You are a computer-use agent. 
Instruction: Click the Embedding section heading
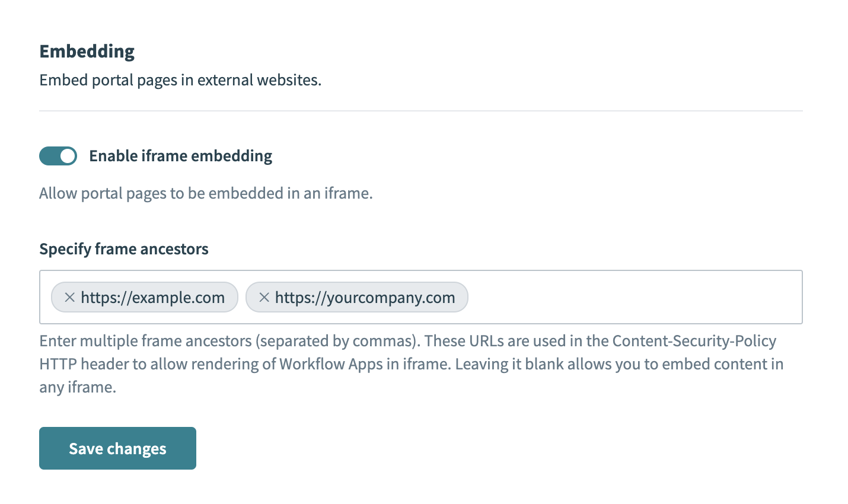(87, 52)
